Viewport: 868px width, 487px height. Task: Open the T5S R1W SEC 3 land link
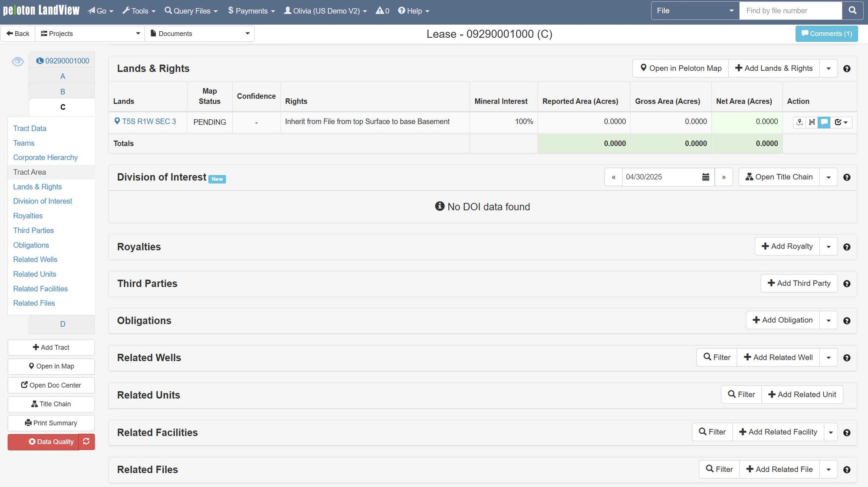[x=149, y=121]
